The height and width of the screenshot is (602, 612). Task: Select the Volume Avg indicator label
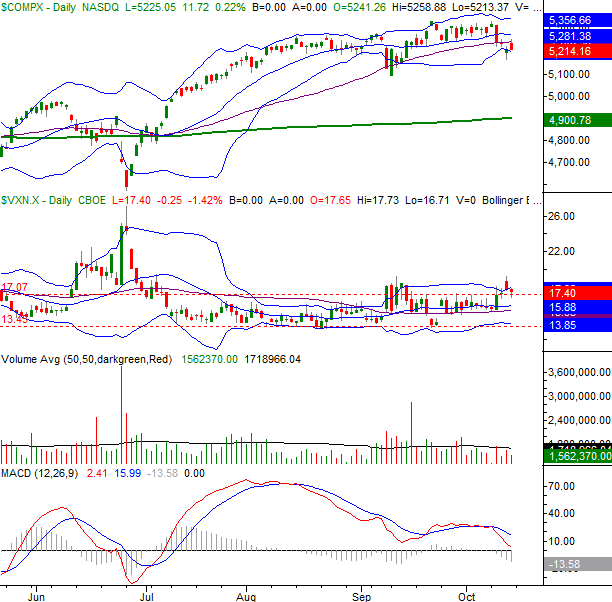(x=86, y=359)
